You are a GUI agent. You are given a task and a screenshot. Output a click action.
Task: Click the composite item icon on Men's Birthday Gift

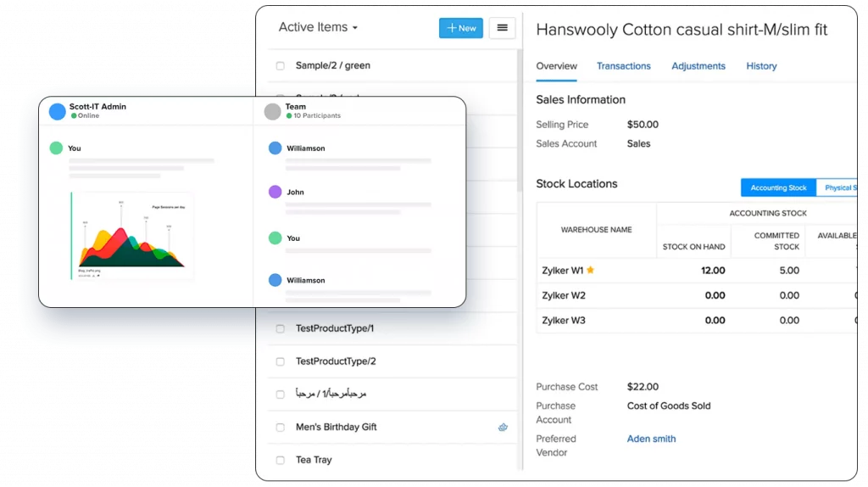503,427
